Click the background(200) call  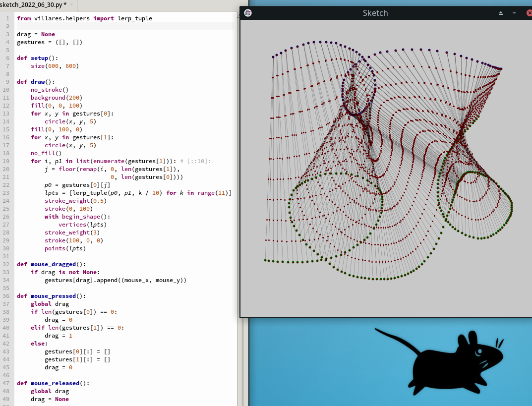(57, 98)
